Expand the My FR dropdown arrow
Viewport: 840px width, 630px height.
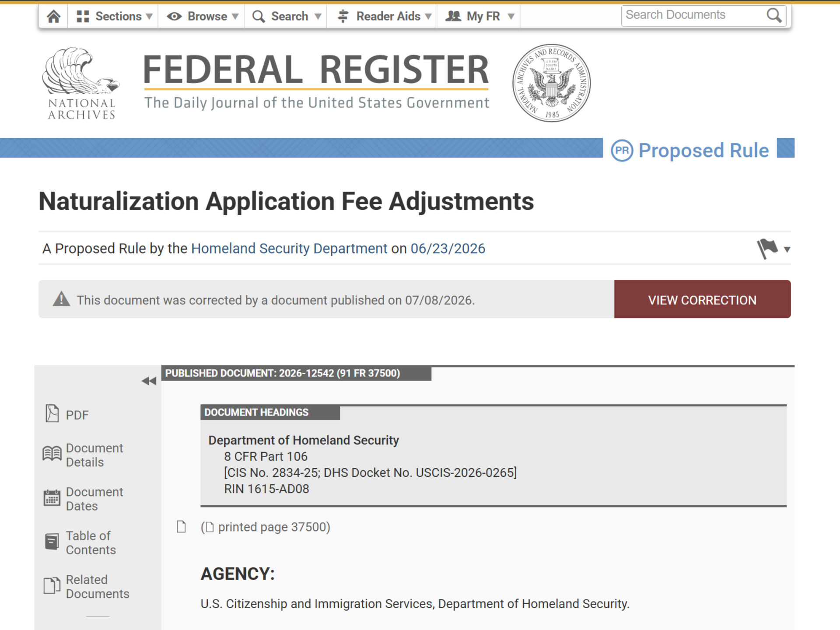511,17
